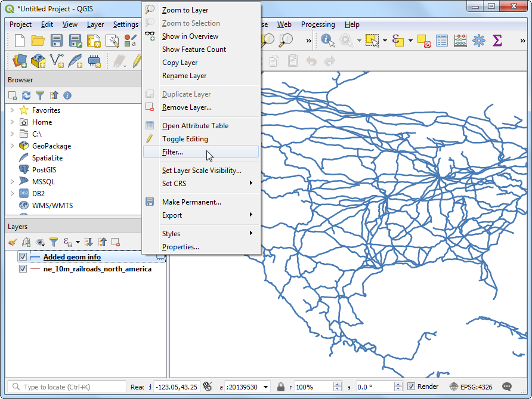Click the Save Project floppy icon
Screen dimensions: 532x399
coord(57,41)
